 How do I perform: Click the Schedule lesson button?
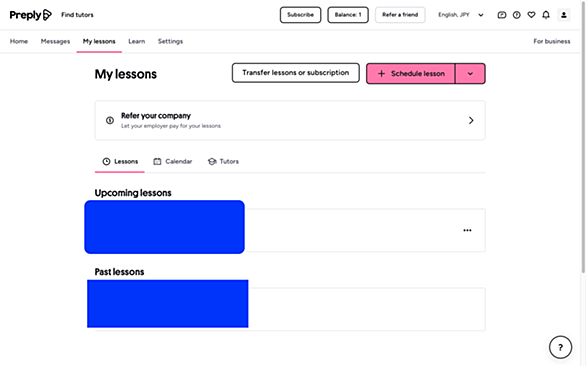pos(410,74)
